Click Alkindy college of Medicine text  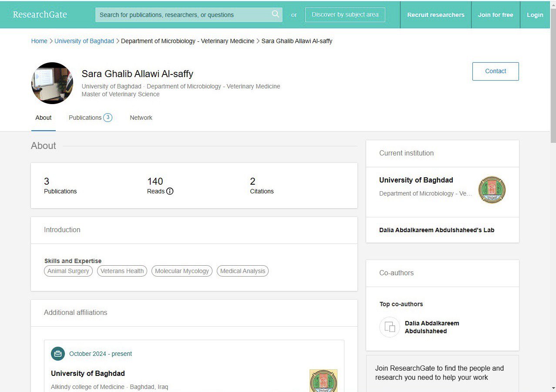(88, 387)
